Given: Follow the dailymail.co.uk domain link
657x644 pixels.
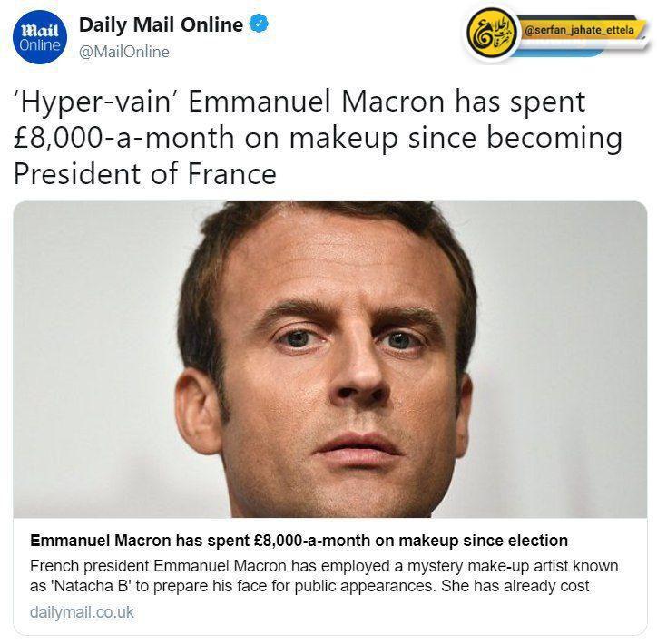Looking at the screenshot, I should point(82,612).
